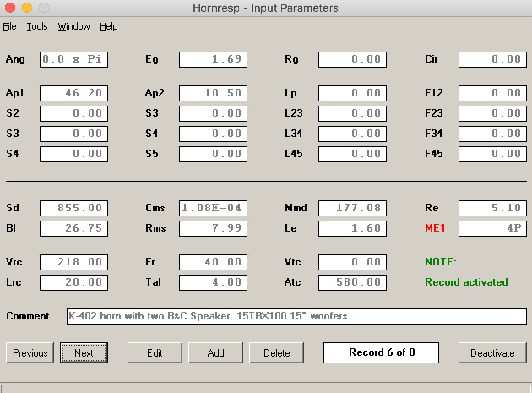Select the Sd field showing 855.00
This screenshot has height=393, width=532.
(x=74, y=208)
